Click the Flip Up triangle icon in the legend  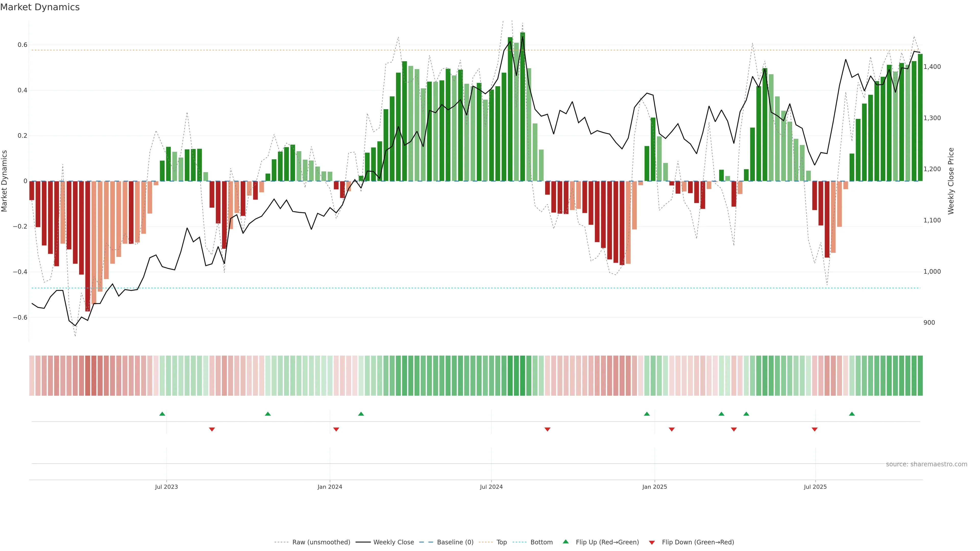(566, 542)
